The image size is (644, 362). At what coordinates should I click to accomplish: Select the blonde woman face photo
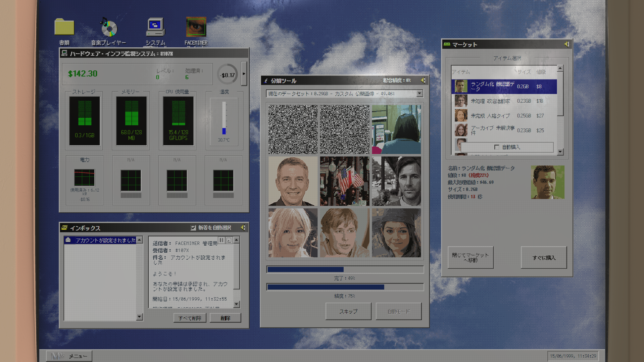(293, 233)
